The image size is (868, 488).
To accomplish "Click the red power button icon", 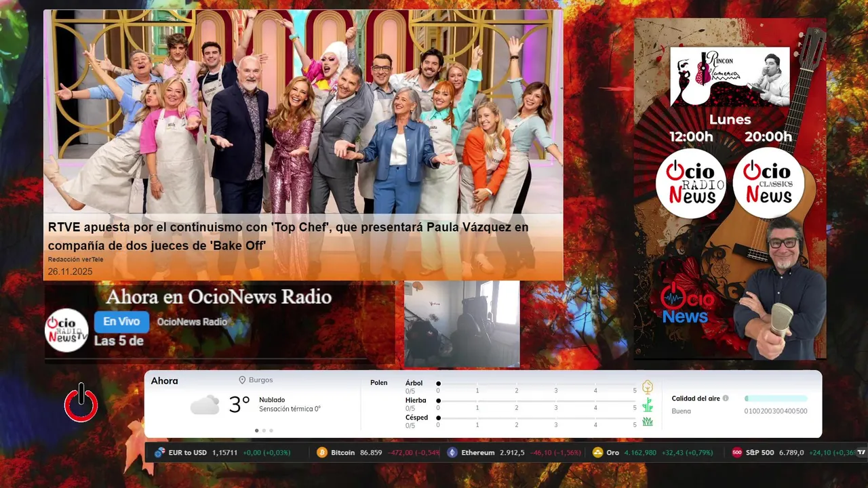I will [81, 403].
